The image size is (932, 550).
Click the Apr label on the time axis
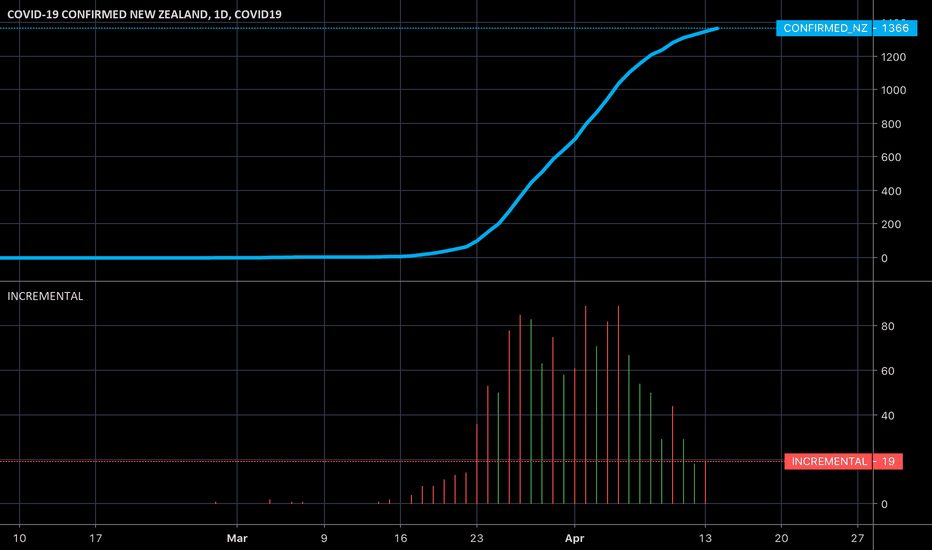click(x=574, y=538)
